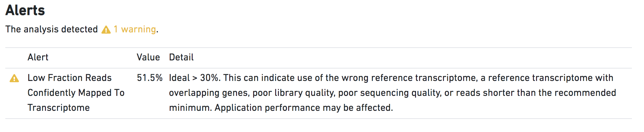Click the "Alert" column header
Screen dimensions: 644x132
click(x=38, y=57)
